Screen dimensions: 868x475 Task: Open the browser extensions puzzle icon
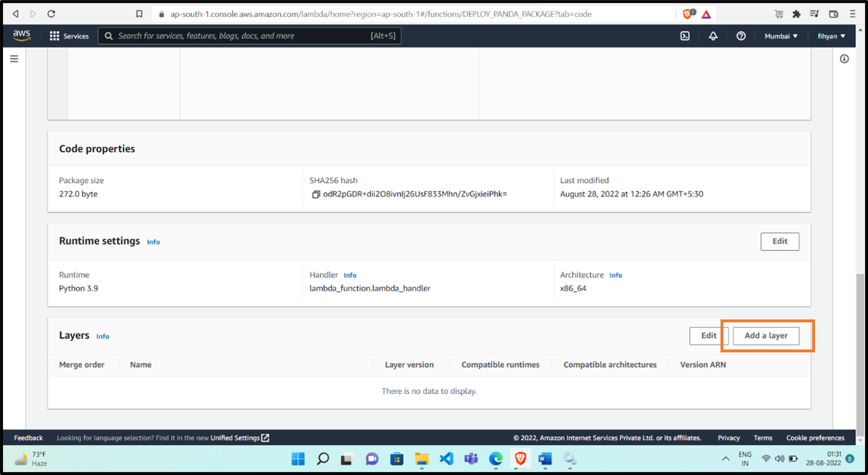(797, 14)
